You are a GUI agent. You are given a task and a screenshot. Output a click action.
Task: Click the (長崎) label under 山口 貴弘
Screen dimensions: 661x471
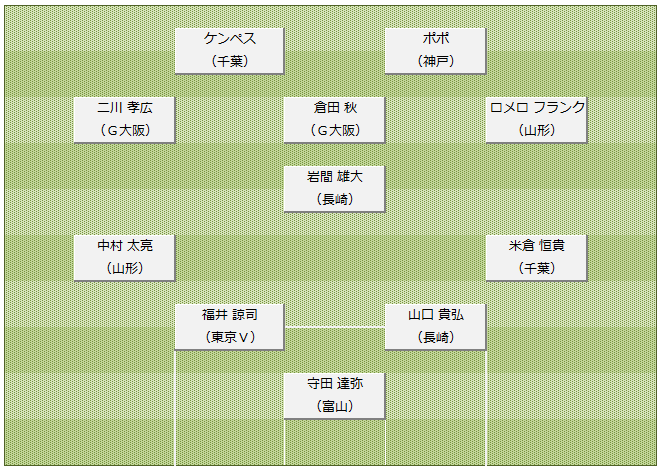pos(436,337)
